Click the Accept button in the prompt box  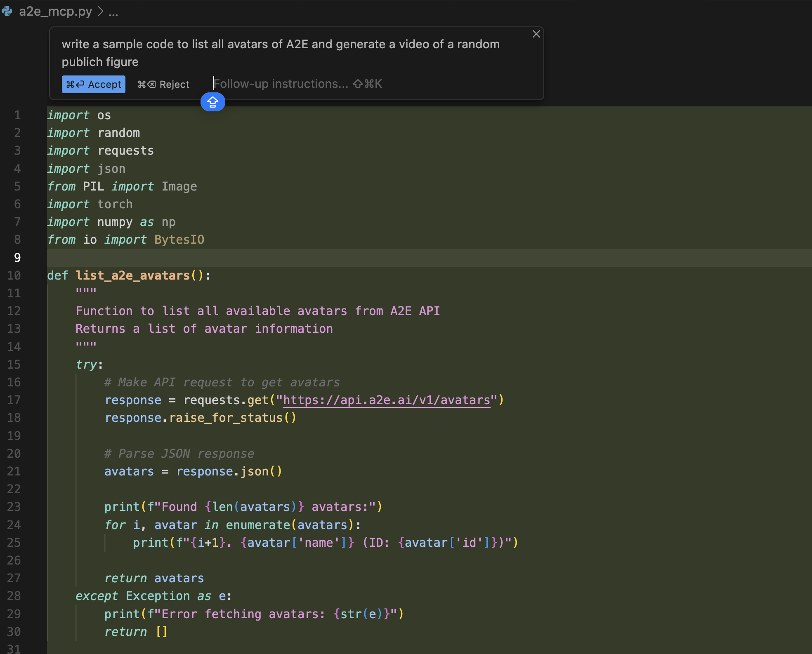pos(94,84)
